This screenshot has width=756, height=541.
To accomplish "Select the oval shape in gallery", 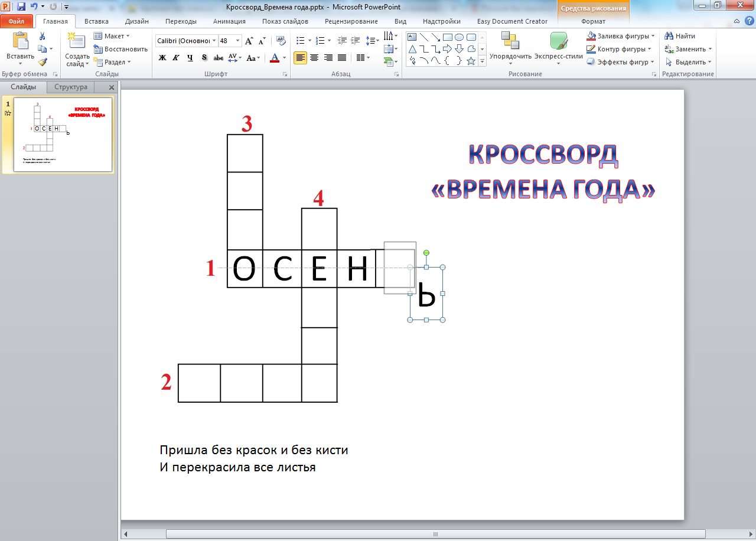I will pyautogui.click(x=459, y=37).
